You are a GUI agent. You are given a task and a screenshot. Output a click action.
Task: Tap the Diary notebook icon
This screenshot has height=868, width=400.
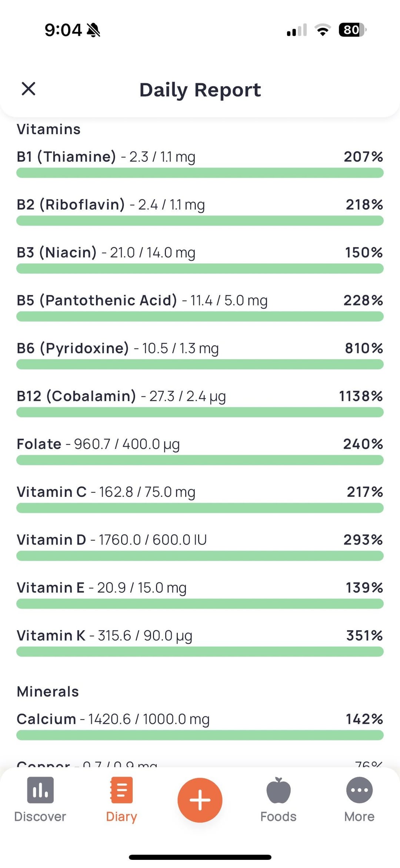121,790
